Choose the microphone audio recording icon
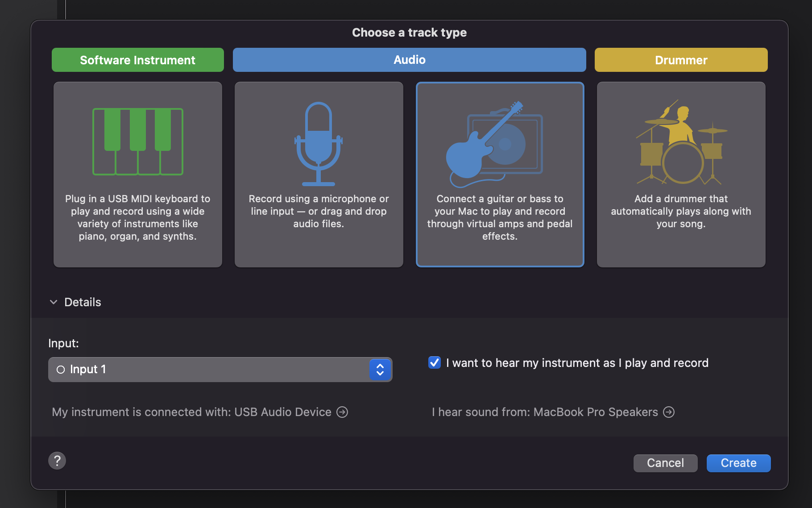 [x=319, y=144]
